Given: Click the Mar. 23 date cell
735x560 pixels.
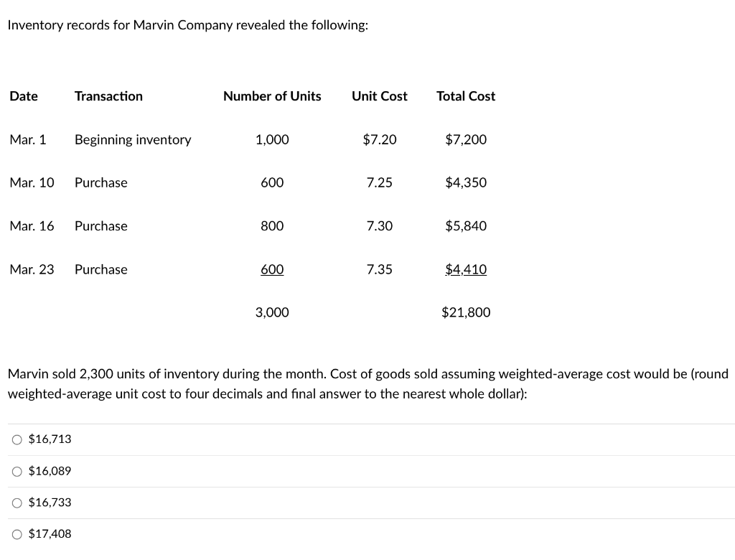Looking at the screenshot, I should (x=32, y=269).
